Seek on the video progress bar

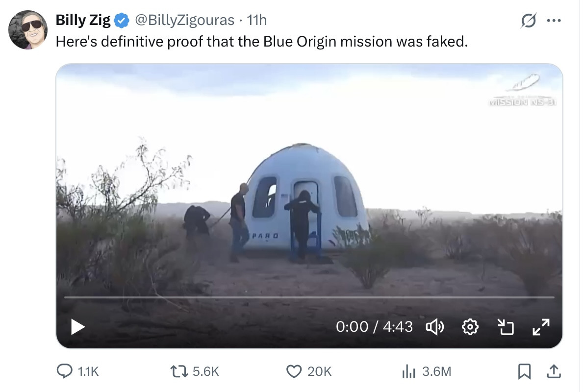(309, 297)
